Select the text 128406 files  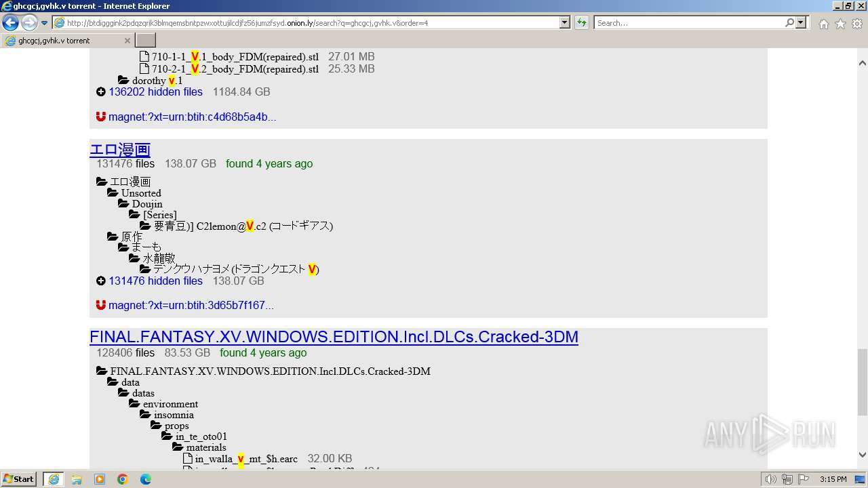tap(125, 352)
